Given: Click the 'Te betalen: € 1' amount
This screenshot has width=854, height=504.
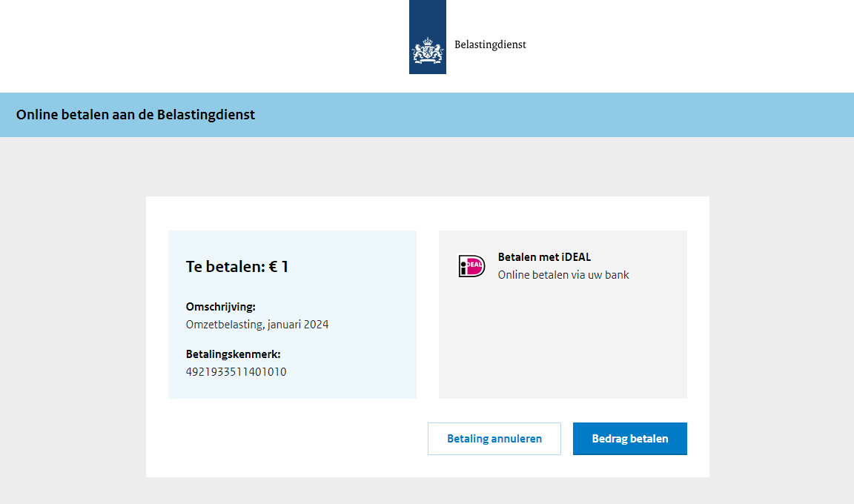Looking at the screenshot, I should tap(237, 267).
